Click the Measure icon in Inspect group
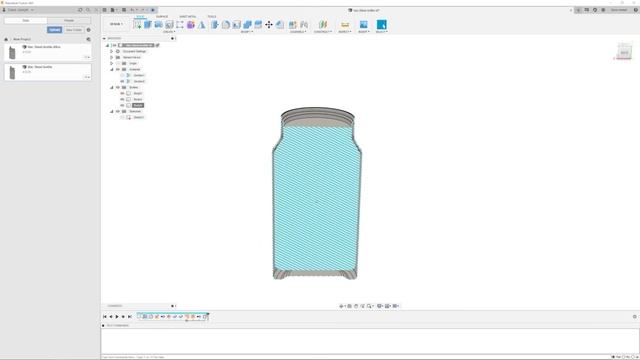 [345, 24]
